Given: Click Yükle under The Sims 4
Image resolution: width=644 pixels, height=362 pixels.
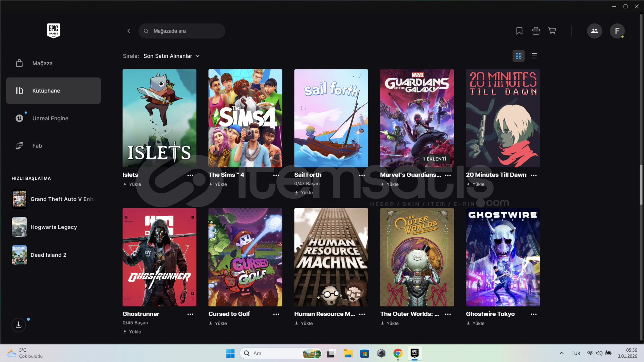Looking at the screenshot, I should pos(218,184).
